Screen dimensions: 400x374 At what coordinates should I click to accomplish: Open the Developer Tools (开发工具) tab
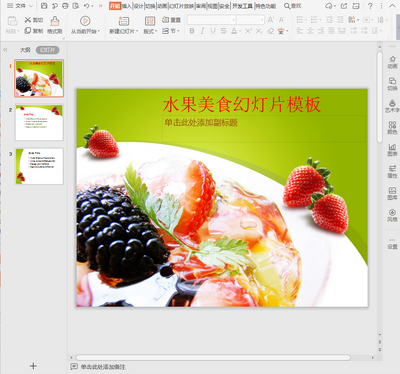[x=242, y=6]
